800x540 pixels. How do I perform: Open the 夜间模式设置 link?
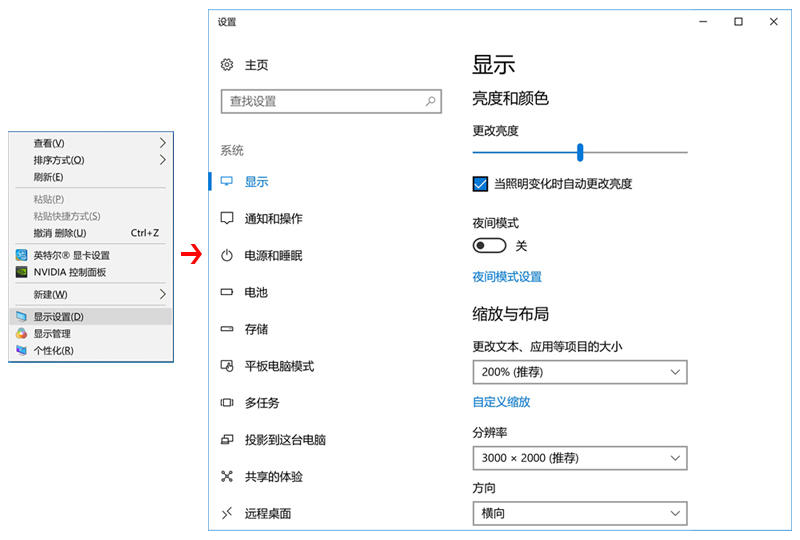[x=507, y=277]
